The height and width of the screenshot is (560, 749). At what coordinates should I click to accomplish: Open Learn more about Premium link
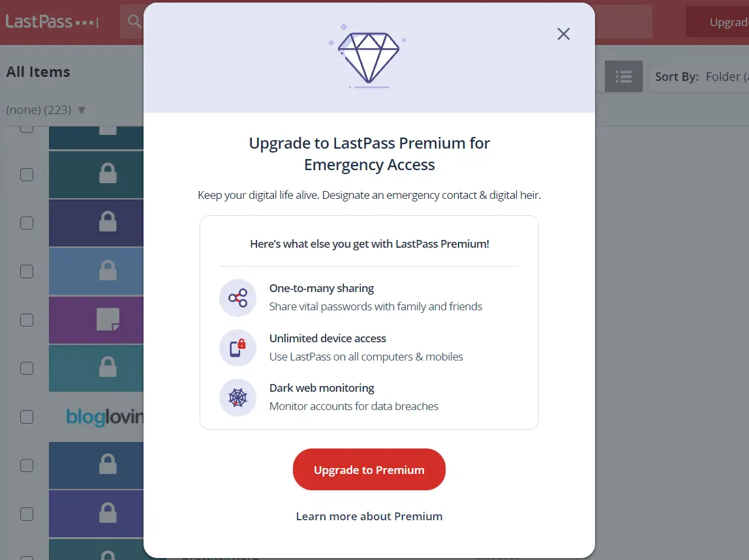tap(369, 516)
